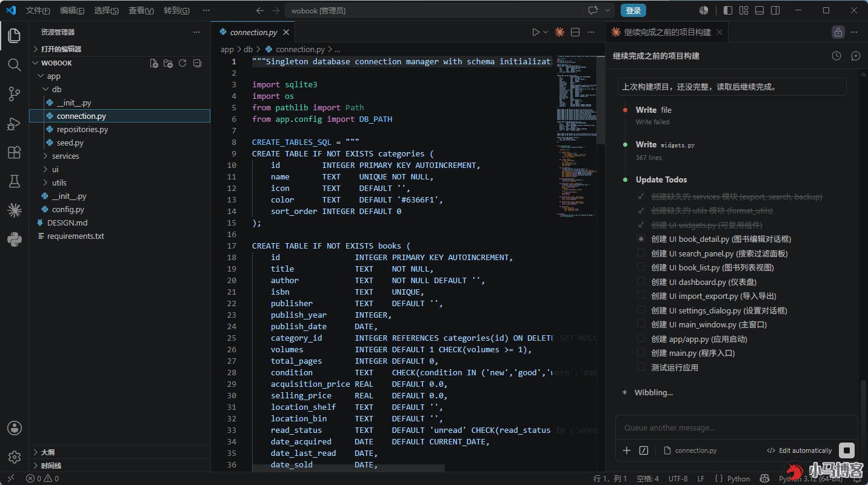
Task: Open the run button dropdown arrow
Action: (x=546, y=32)
